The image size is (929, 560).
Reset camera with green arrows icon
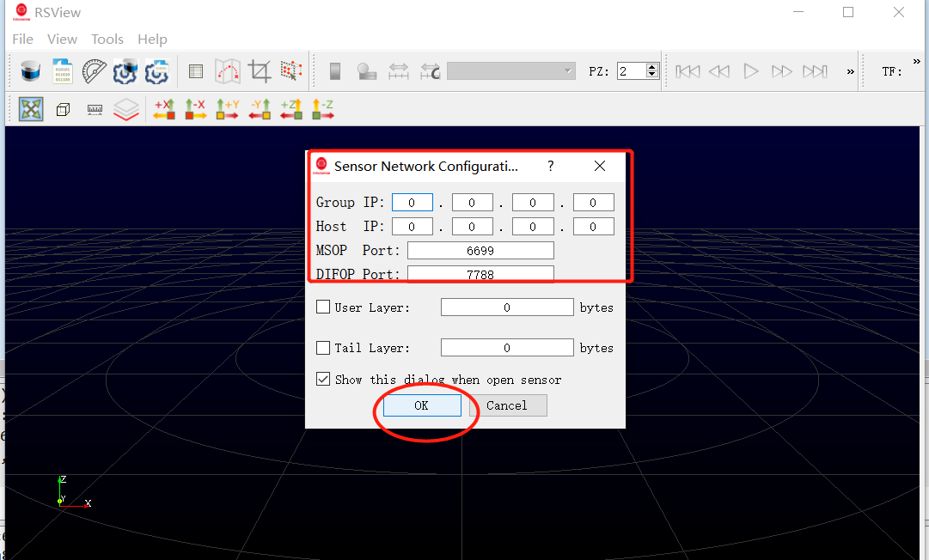[31, 109]
